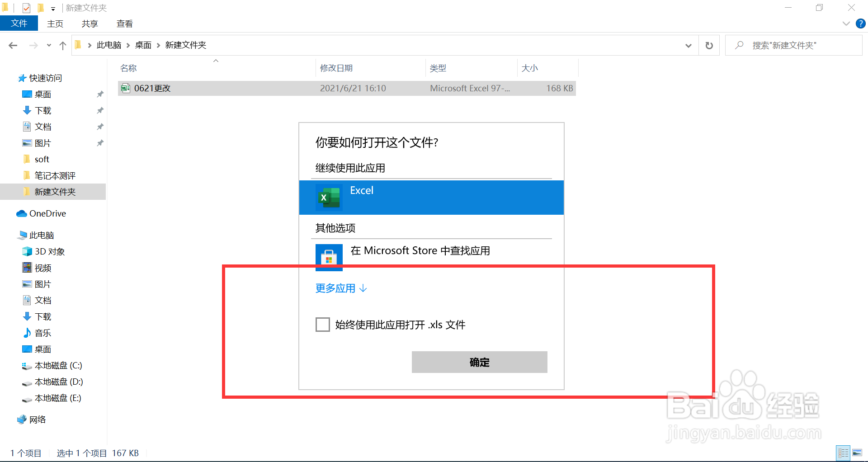The image size is (868, 462).
Task: Click the search box 搜索新建文件夹
Action: 793,45
